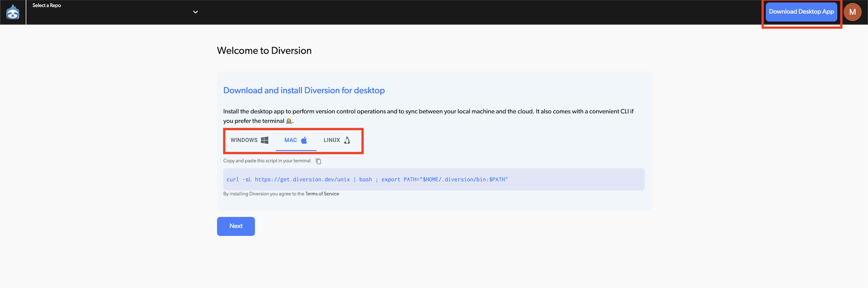Screen dimensions: 868x288
Task: Switch to the Linux tab
Action: [x=337, y=140]
